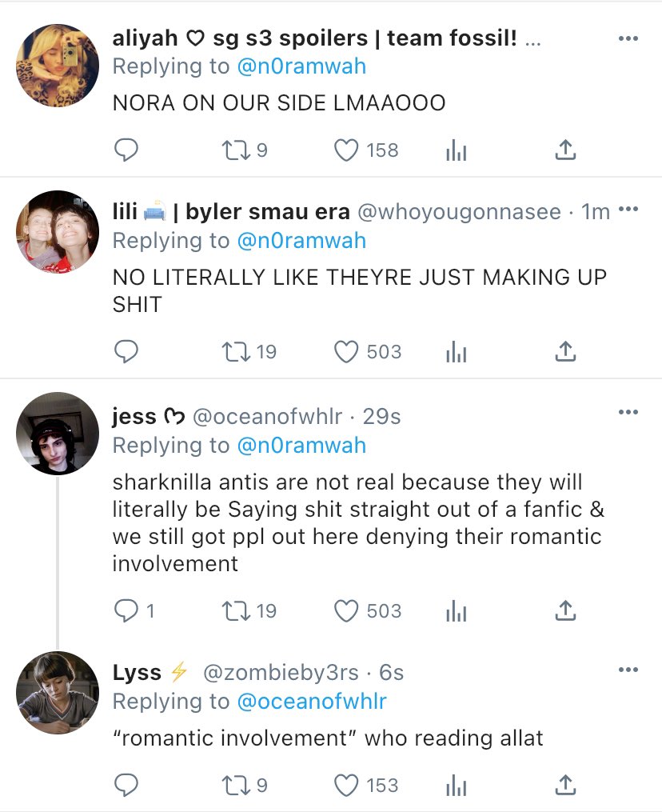Open more options on lili's tweet

628,210
